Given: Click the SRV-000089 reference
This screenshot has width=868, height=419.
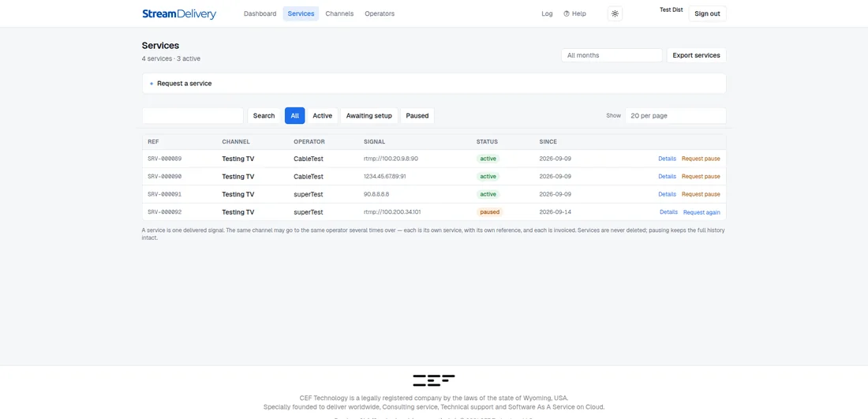Looking at the screenshot, I should [164, 159].
